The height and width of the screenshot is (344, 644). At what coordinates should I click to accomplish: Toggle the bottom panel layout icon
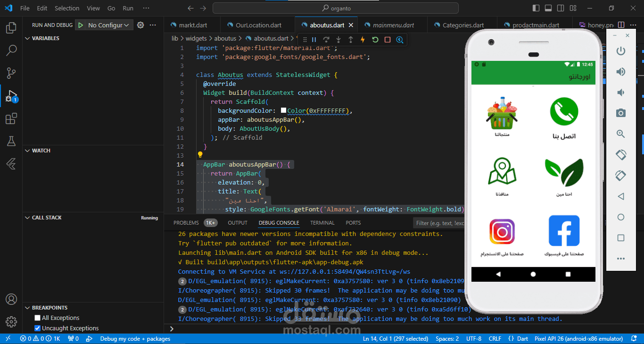(x=548, y=8)
